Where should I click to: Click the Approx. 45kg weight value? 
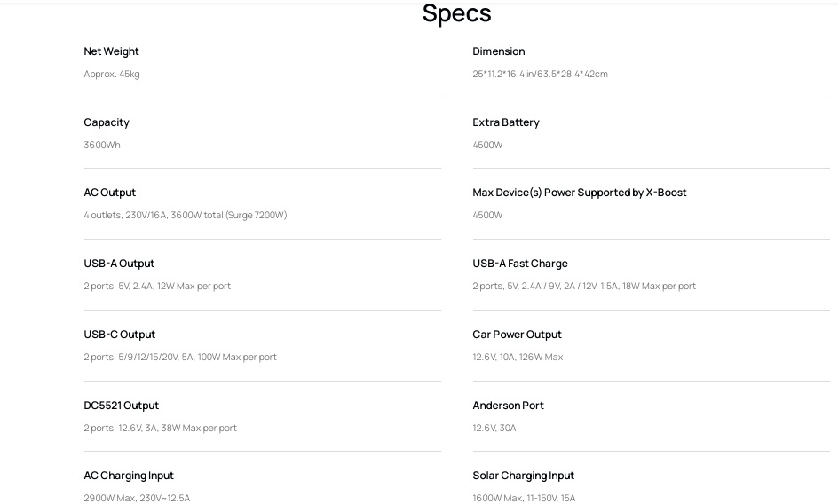coord(112,74)
